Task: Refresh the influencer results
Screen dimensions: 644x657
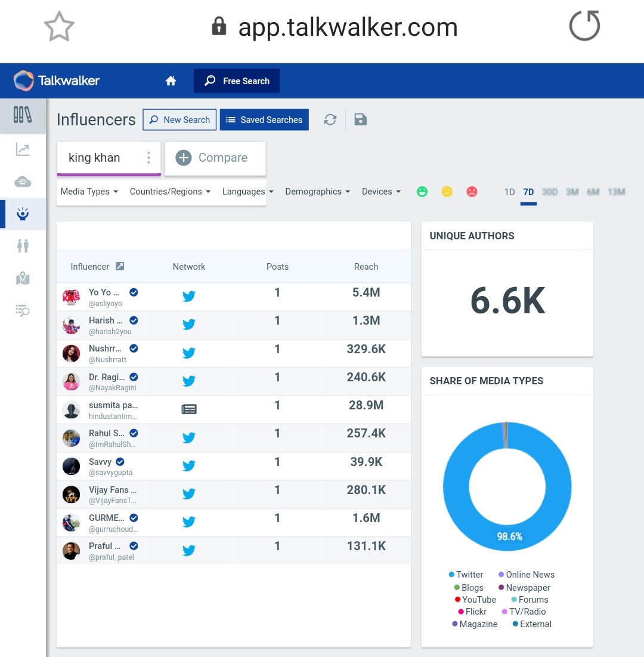Action: coord(330,119)
